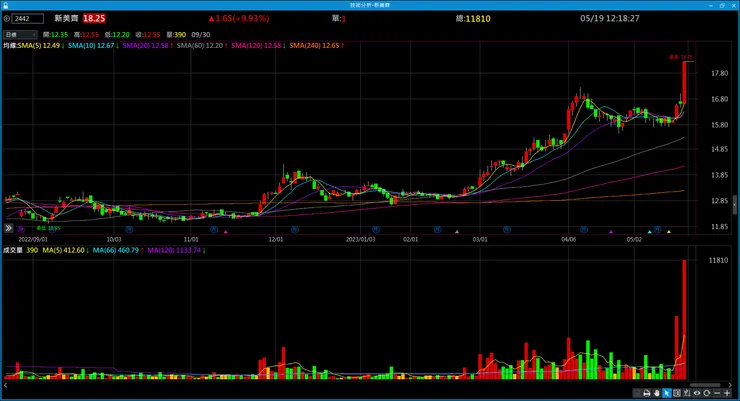The width and height of the screenshot is (740, 401).
Task: Click the timestamp 05/19 12:18:27
Action: (610, 18)
